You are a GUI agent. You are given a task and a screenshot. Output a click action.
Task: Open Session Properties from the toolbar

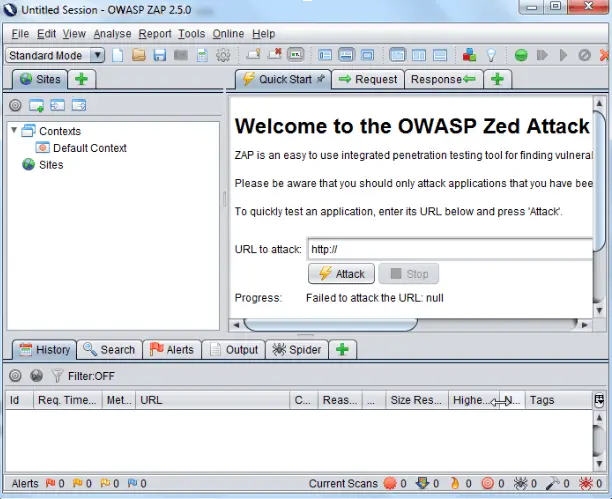[202, 55]
